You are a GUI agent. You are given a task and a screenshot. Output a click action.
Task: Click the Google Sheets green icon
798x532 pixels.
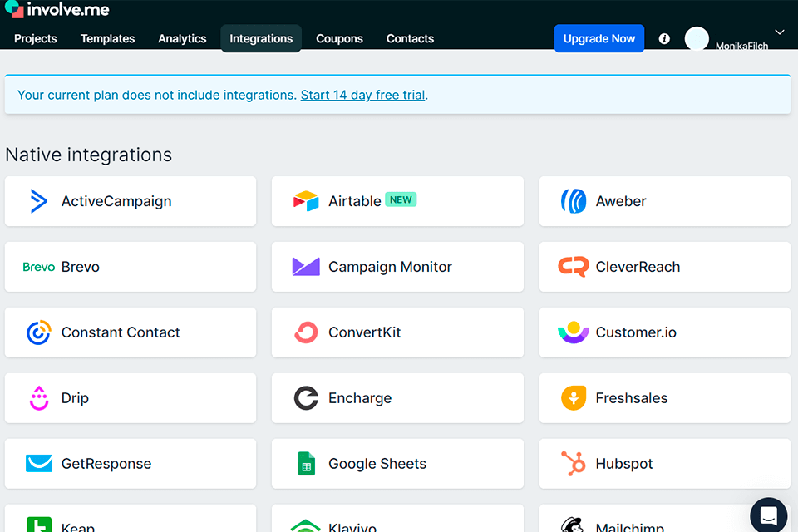[306, 463]
